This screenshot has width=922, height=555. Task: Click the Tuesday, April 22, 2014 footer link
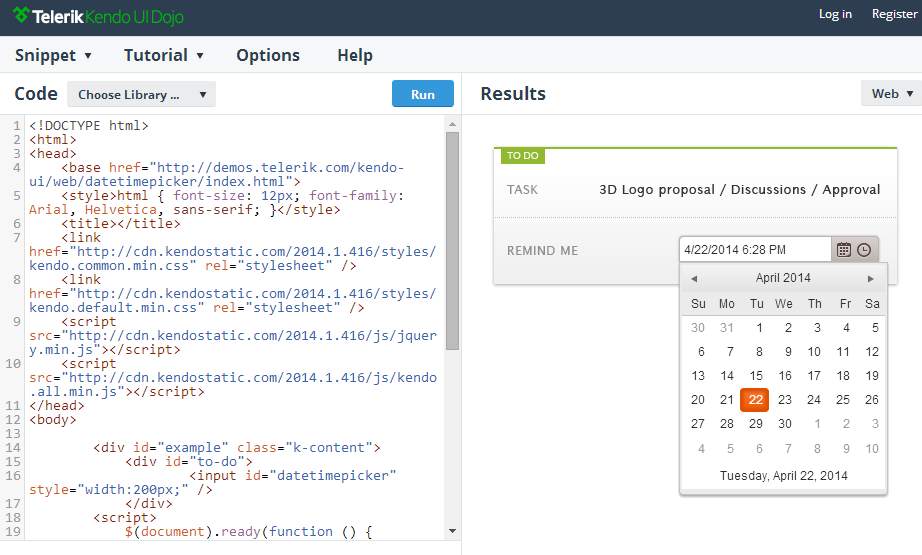(784, 476)
